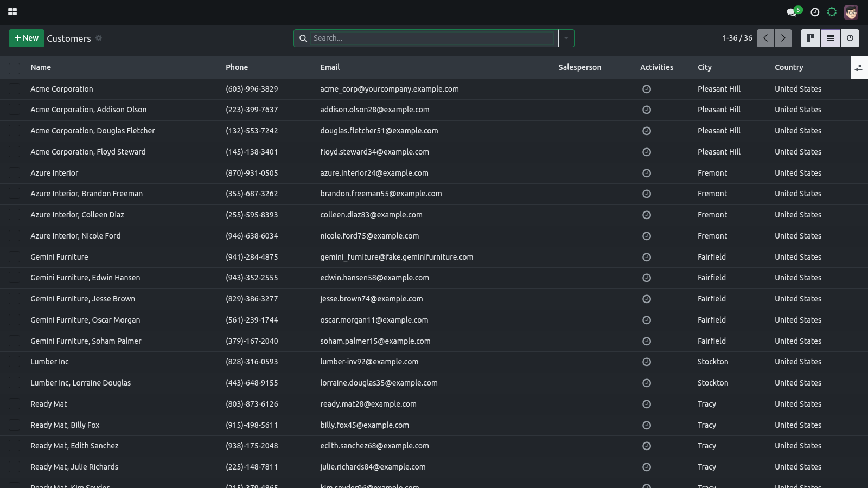Screen dimensions: 868x488
Task: Open the main apps menu grid icon
Action: point(12,11)
